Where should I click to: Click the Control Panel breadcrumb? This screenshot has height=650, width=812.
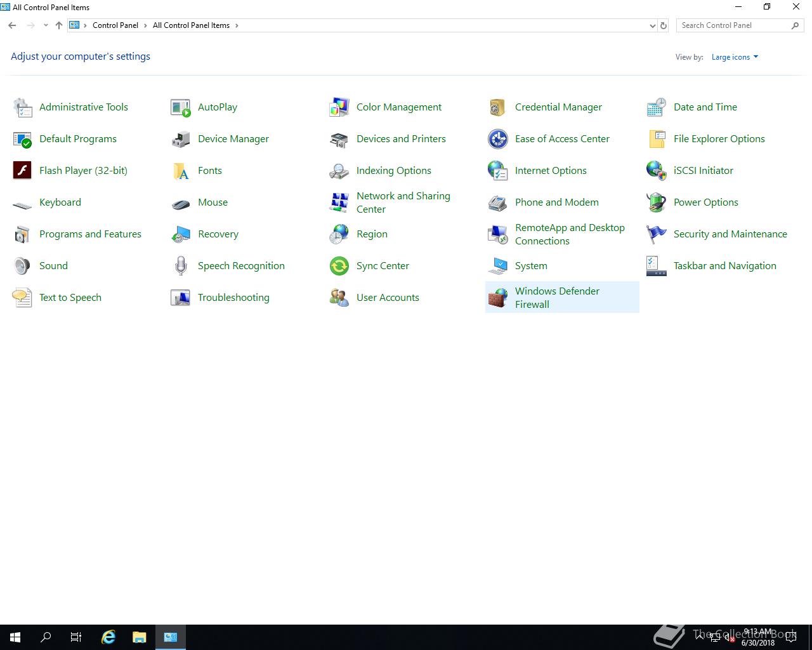[x=115, y=25]
